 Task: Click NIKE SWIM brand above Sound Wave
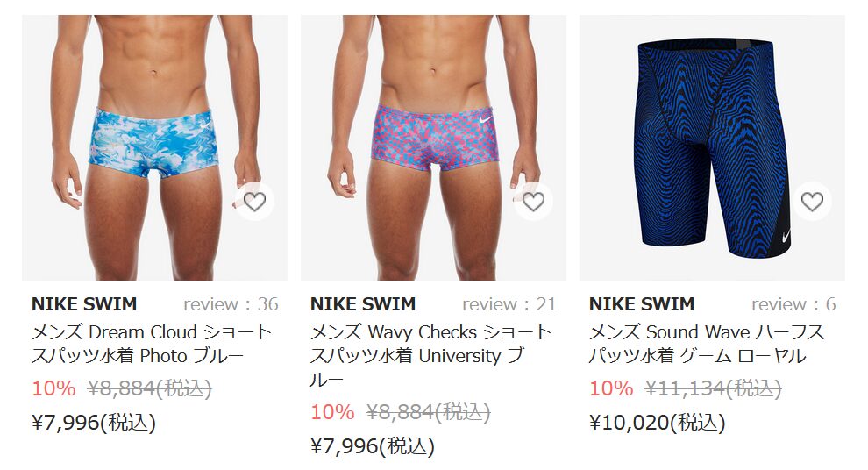coord(642,304)
